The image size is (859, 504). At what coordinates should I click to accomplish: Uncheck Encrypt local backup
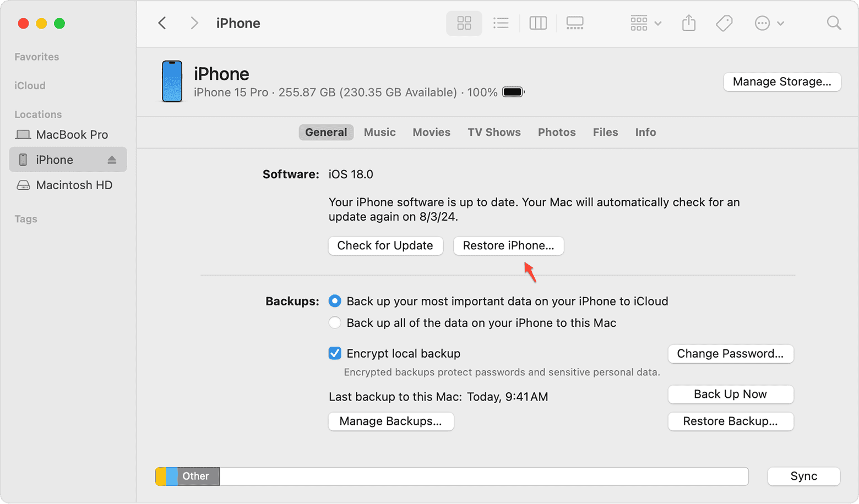coord(335,353)
